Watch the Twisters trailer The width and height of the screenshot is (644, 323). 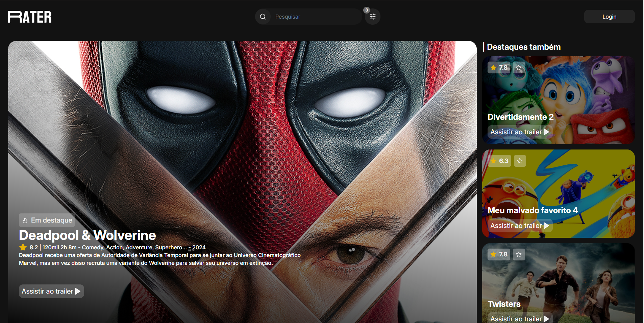pos(520,319)
